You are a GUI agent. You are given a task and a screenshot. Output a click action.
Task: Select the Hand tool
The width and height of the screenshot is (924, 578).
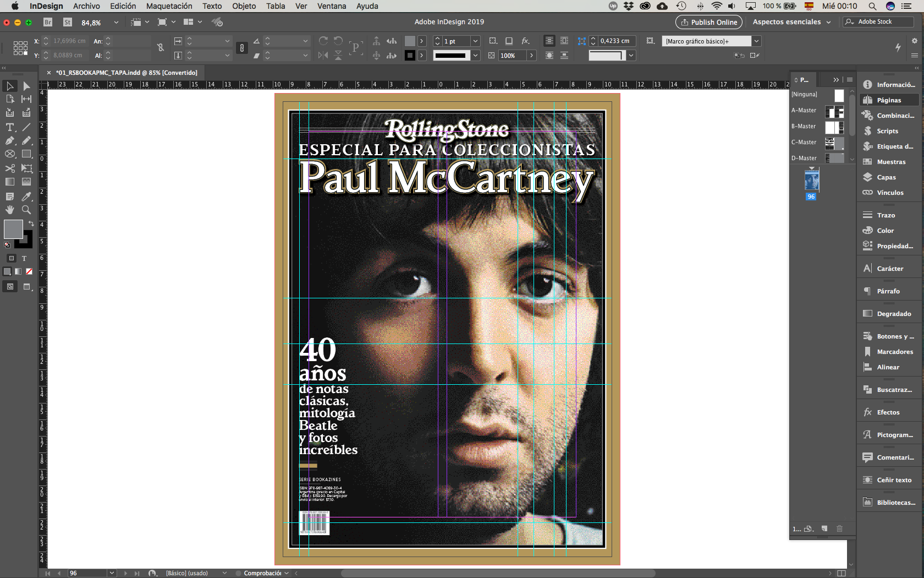point(10,210)
